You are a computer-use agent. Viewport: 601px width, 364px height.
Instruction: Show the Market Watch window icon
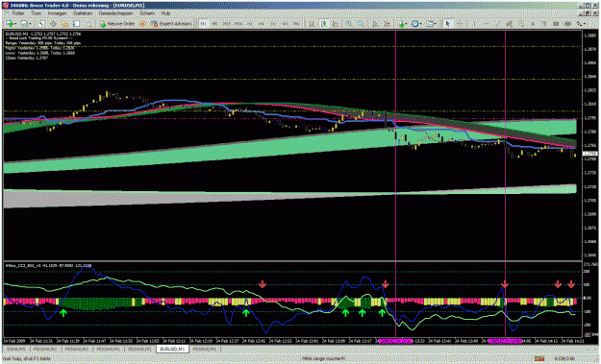click(41, 24)
